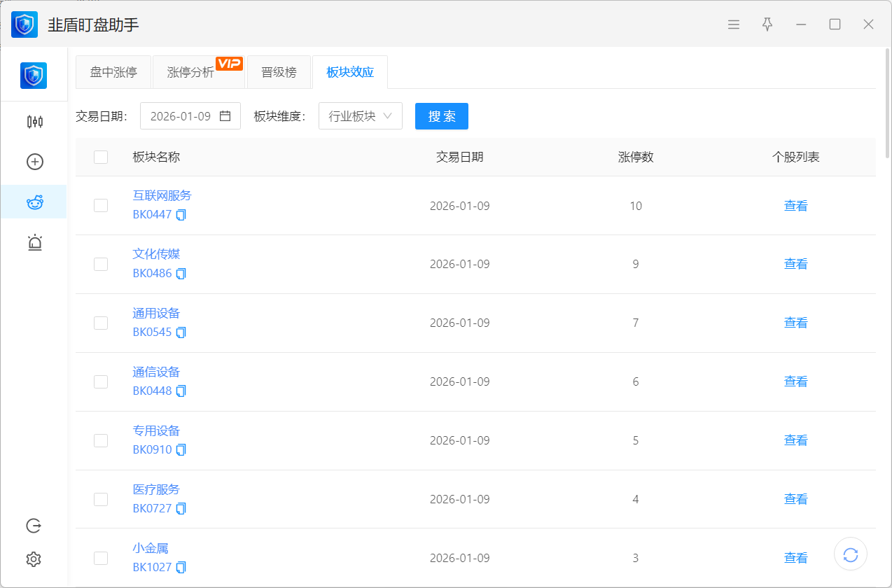Image resolution: width=892 pixels, height=588 pixels.
Task: Open the calendar date picker icon
Action: (225, 116)
